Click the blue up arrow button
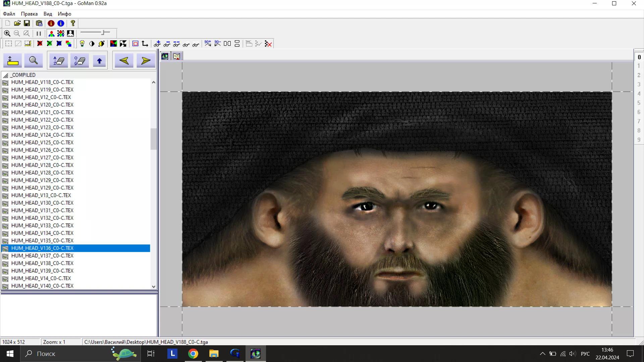The width and height of the screenshot is (644, 362). [99, 61]
